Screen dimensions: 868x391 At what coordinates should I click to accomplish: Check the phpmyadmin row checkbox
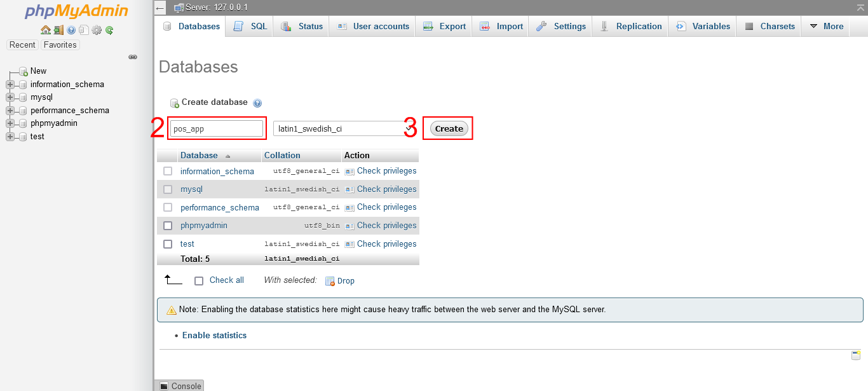(x=168, y=225)
